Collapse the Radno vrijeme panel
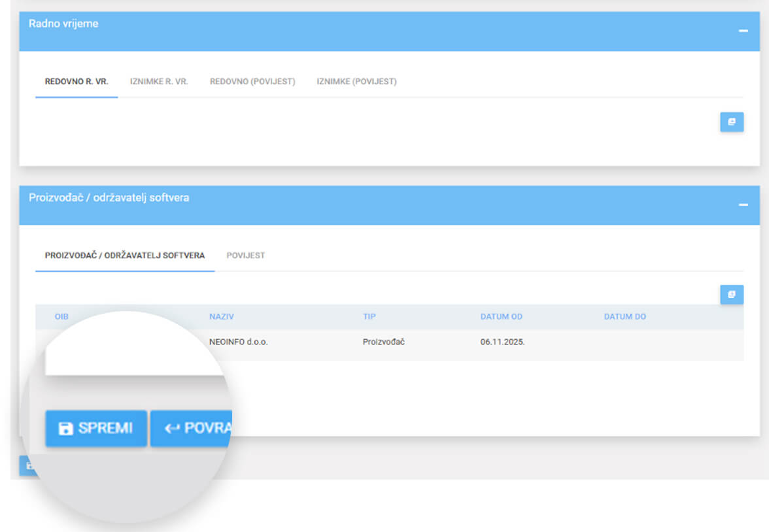 (x=743, y=31)
